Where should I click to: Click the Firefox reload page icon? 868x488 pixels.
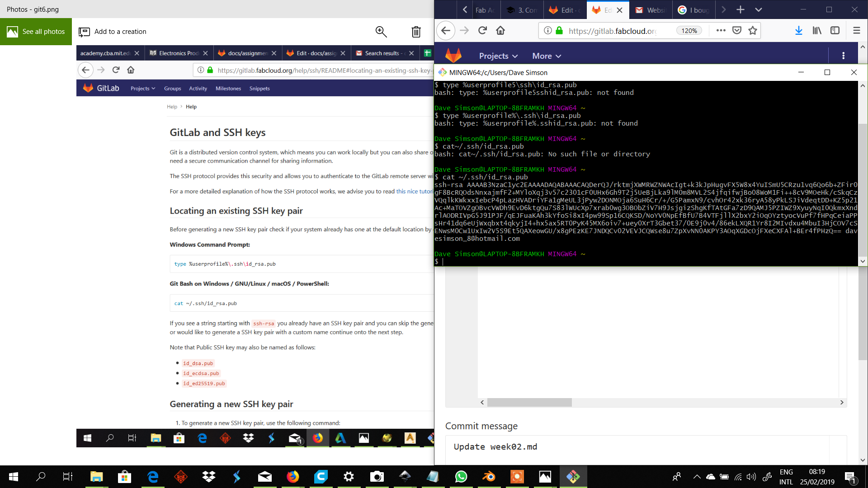(x=482, y=30)
